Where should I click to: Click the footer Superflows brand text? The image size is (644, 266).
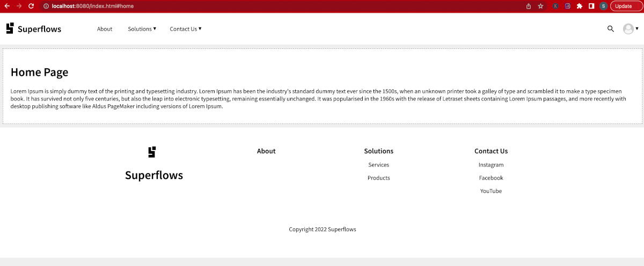coord(154,175)
